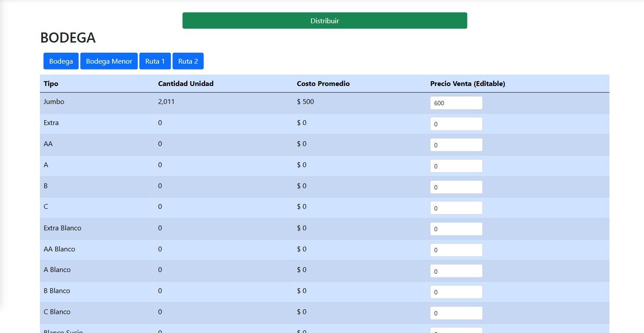Click the Tipo column header
Image resolution: width=644 pixels, height=333 pixels.
click(51, 83)
